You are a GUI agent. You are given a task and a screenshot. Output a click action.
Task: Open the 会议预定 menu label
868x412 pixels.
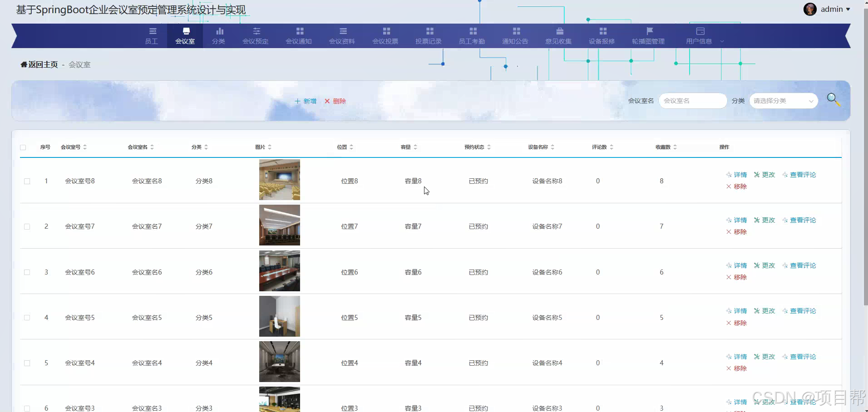tap(256, 41)
